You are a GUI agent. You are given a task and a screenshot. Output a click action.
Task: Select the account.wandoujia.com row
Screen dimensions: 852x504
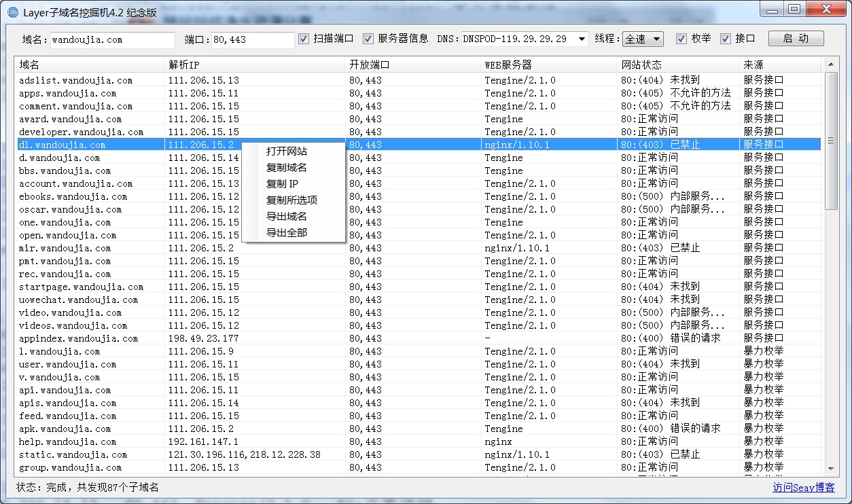point(418,183)
